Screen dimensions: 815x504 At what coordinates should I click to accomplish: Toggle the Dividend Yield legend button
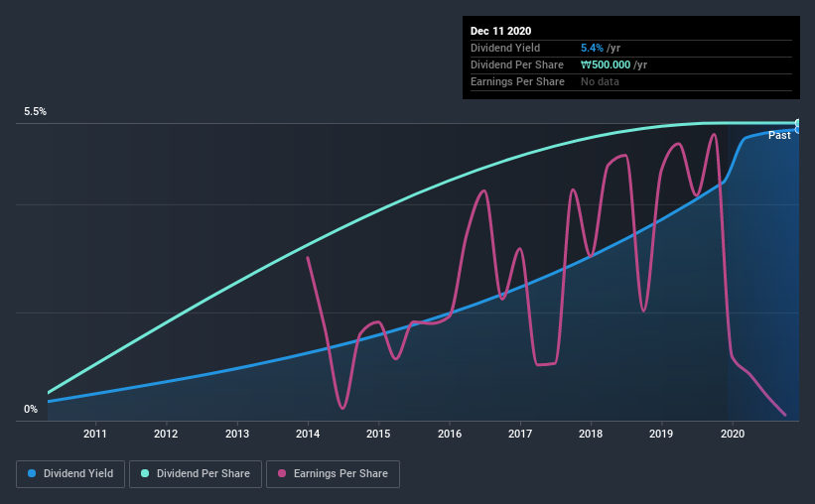(x=70, y=474)
